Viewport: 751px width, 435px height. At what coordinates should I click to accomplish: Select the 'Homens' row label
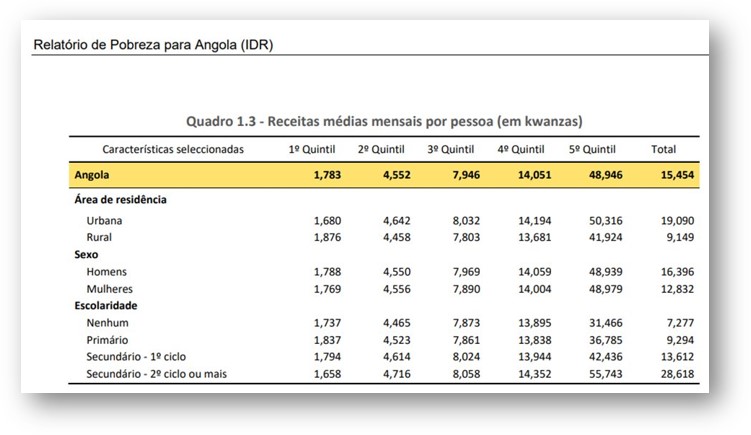click(107, 272)
